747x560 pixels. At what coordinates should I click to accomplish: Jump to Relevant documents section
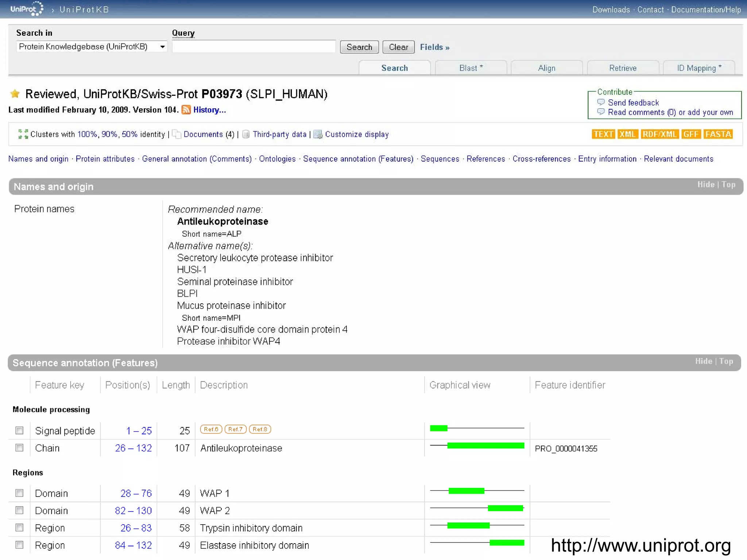678,159
